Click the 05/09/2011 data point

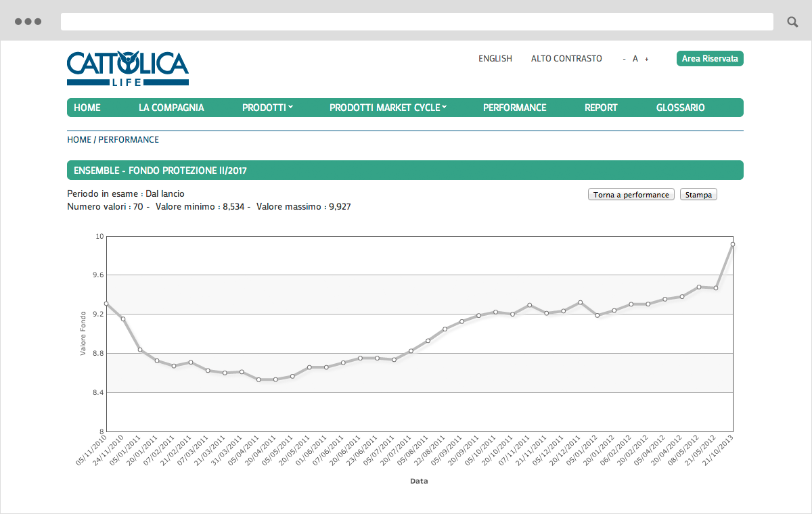(x=461, y=321)
